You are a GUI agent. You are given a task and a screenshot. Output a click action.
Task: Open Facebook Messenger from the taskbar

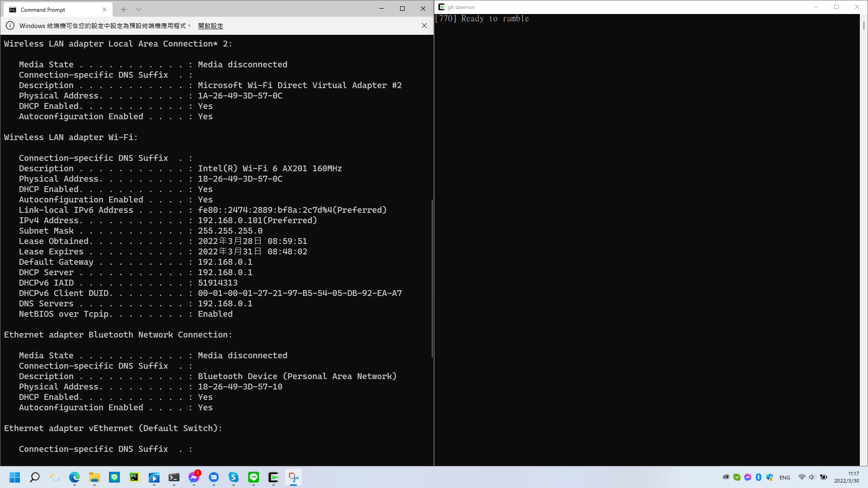(x=193, y=477)
